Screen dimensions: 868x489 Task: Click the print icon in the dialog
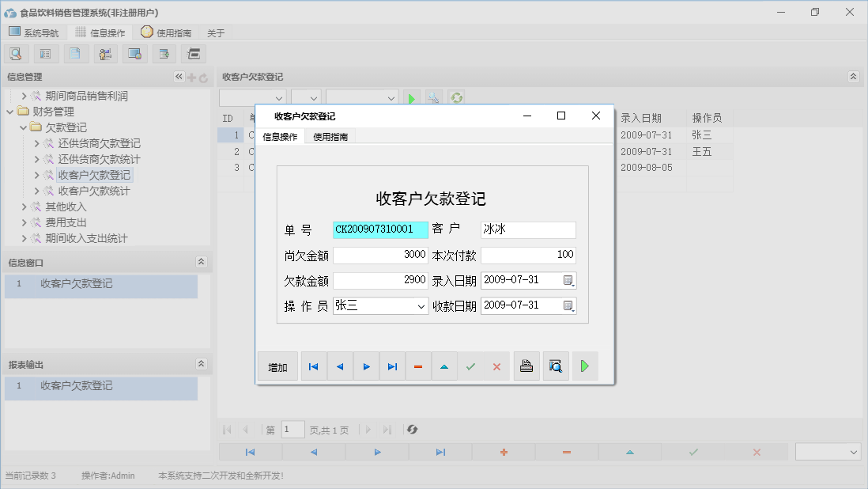[x=526, y=366]
